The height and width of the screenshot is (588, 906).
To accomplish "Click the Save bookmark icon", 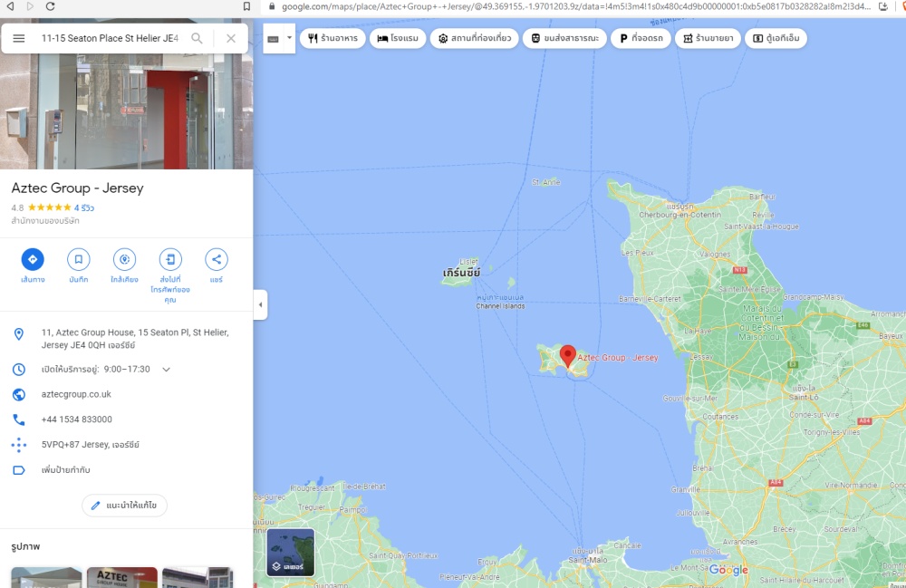I will point(79,260).
